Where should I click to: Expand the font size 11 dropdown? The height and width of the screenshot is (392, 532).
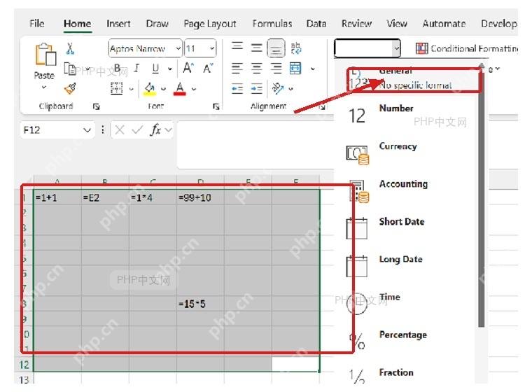coord(200,48)
